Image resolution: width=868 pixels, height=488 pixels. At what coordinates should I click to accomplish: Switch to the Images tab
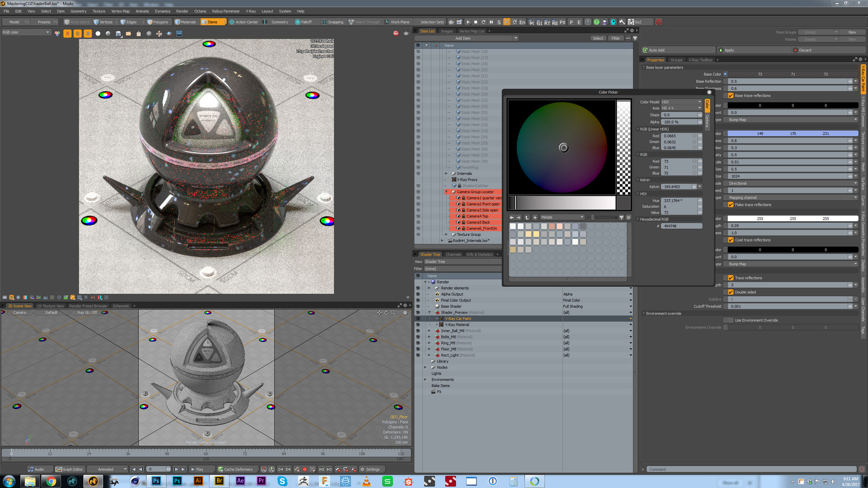pyautogui.click(x=446, y=31)
